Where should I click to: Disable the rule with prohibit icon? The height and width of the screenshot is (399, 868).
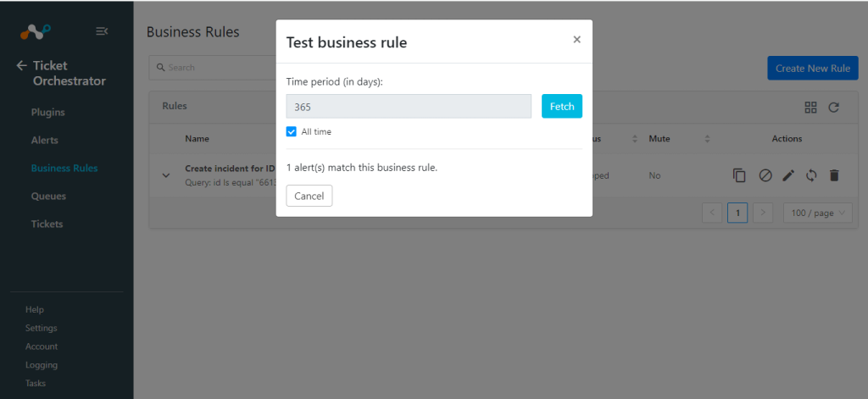point(765,175)
